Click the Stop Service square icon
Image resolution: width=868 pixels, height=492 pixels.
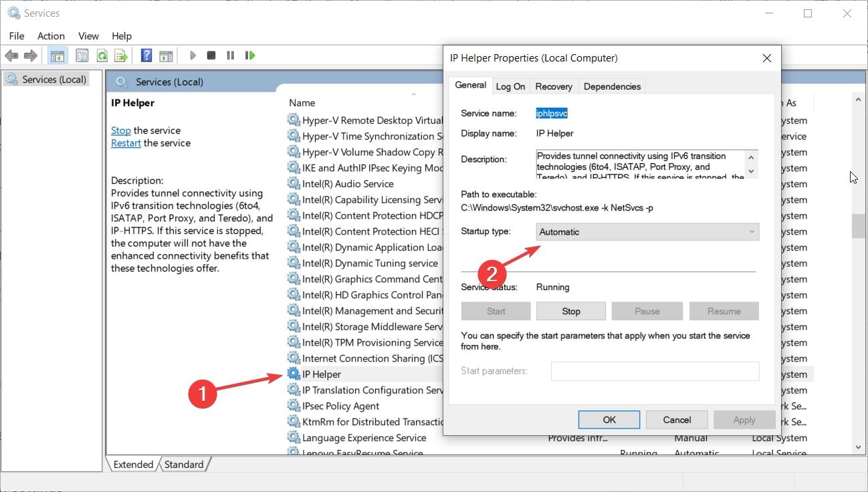[211, 55]
